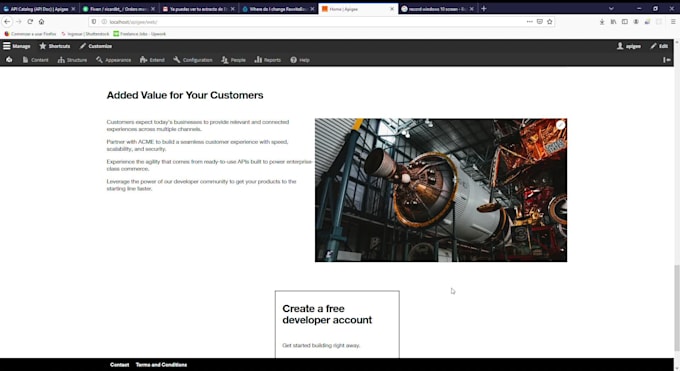Open the Configuration admin menu
The width and height of the screenshot is (680, 371).
193,60
